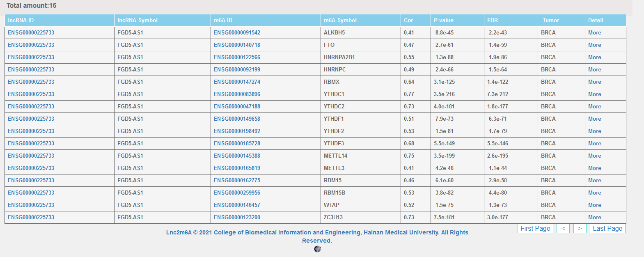Open More details for YTHDF1 row

[x=594, y=119]
